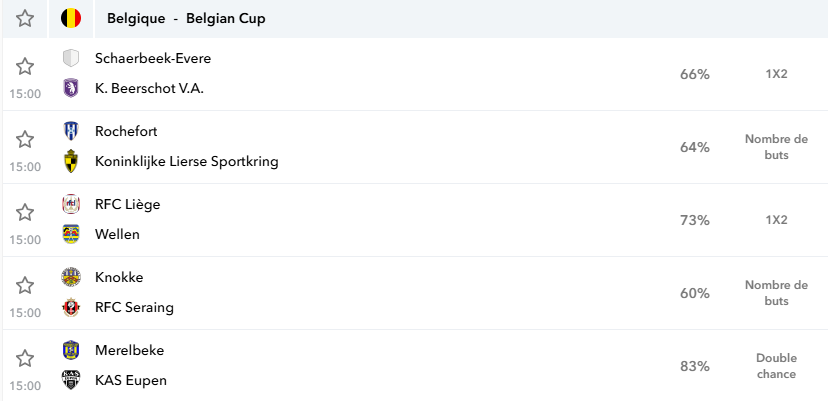Click the RFC Seraing red-black crest

71,307
